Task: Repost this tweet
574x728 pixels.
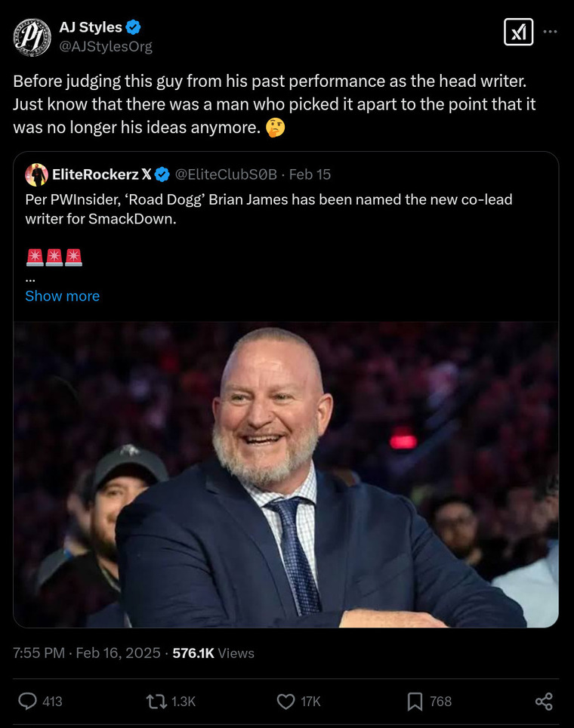Action: pos(156,701)
